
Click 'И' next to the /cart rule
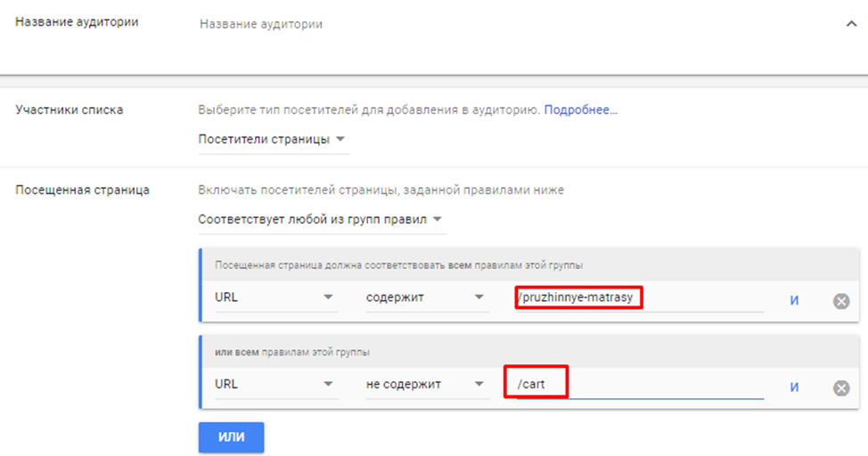[793, 387]
